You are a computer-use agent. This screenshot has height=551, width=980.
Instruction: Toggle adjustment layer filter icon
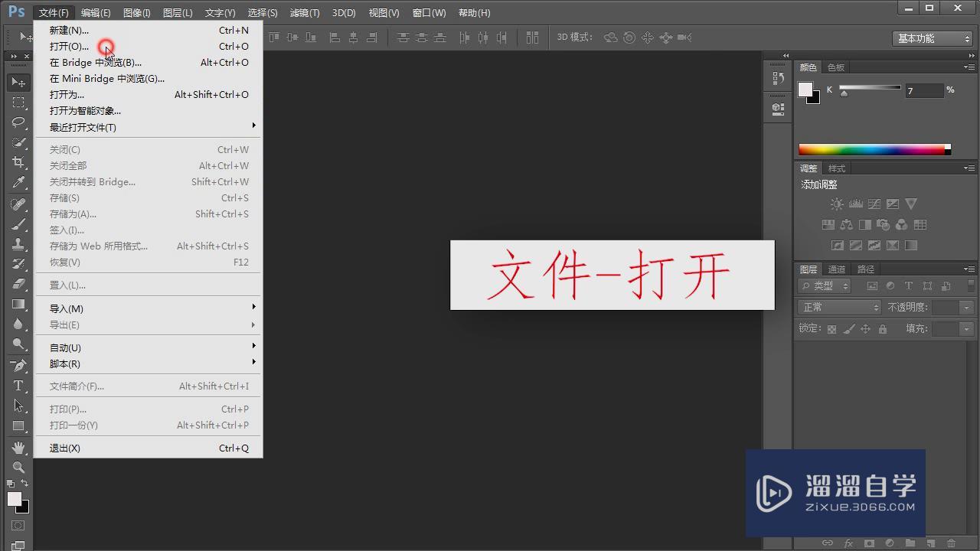(x=890, y=285)
